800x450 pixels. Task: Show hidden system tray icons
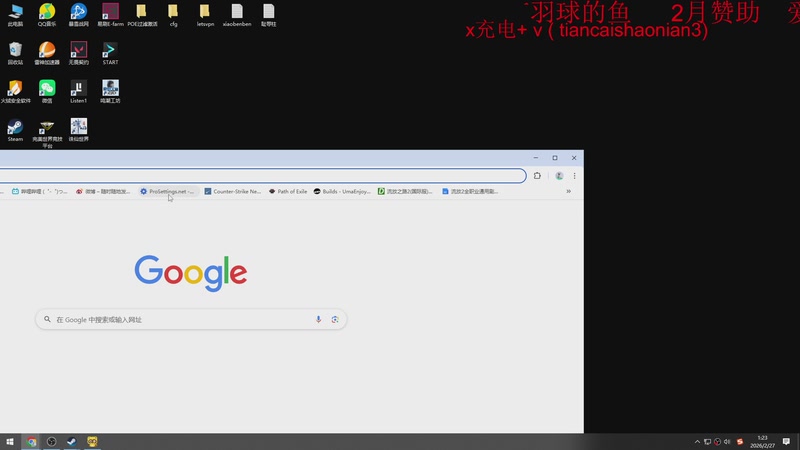click(697, 442)
